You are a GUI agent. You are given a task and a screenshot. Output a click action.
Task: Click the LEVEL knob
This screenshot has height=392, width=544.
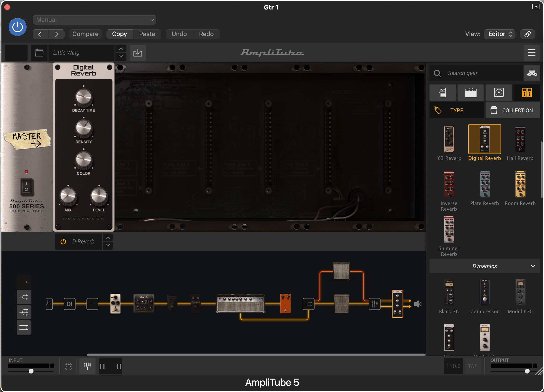tap(99, 196)
